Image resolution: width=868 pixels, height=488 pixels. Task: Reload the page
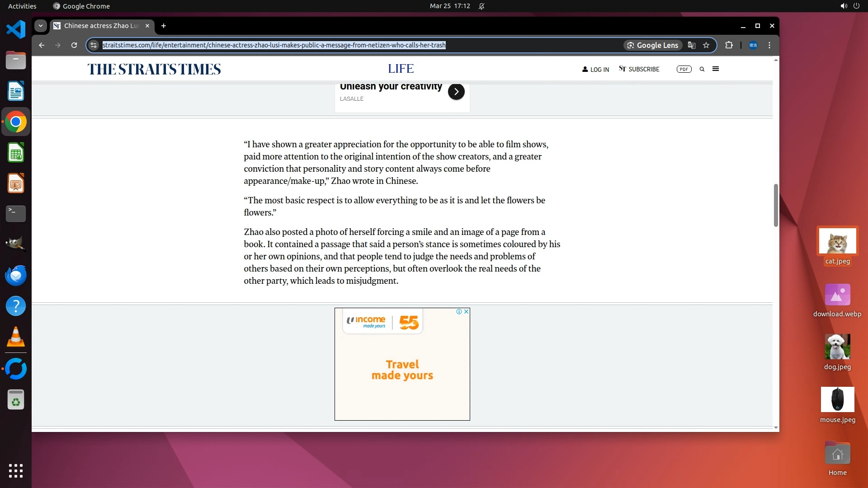coord(74,45)
